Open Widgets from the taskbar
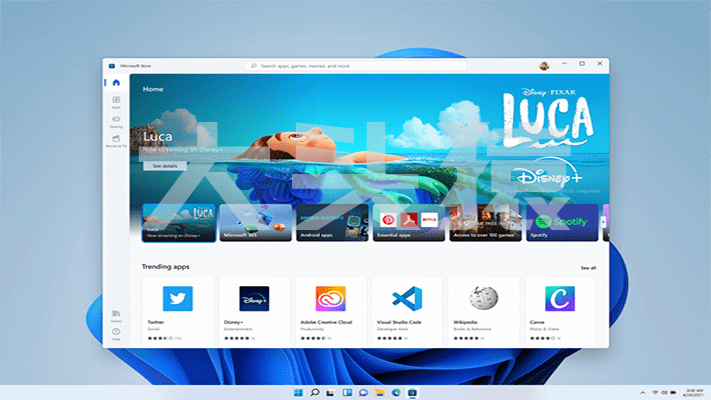 pyautogui.click(x=347, y=393)
